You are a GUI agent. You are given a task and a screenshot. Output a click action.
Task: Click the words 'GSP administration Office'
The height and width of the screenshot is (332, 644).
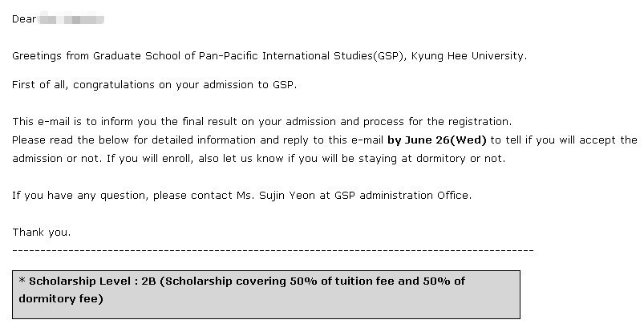(x=402, y=196)
